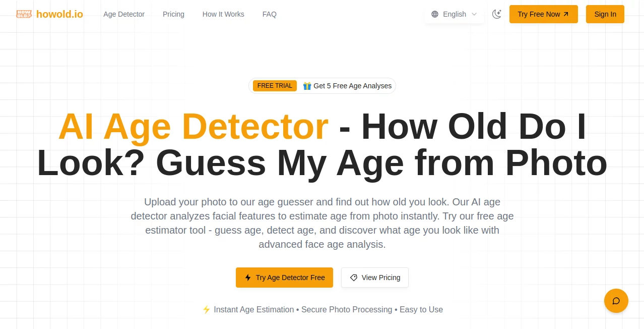Open the chat support bubble
The image size is (644, 329).
pos(616,301)
